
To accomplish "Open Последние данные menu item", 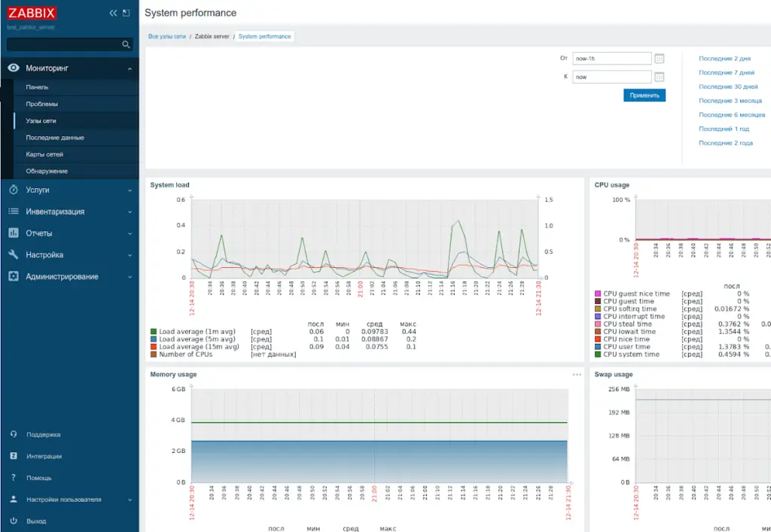I will pyautogui.click(x=55, y=138).
